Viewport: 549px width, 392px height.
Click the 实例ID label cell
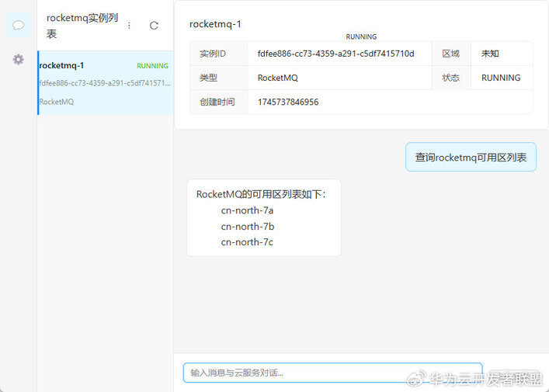click(x=218, y=54)
